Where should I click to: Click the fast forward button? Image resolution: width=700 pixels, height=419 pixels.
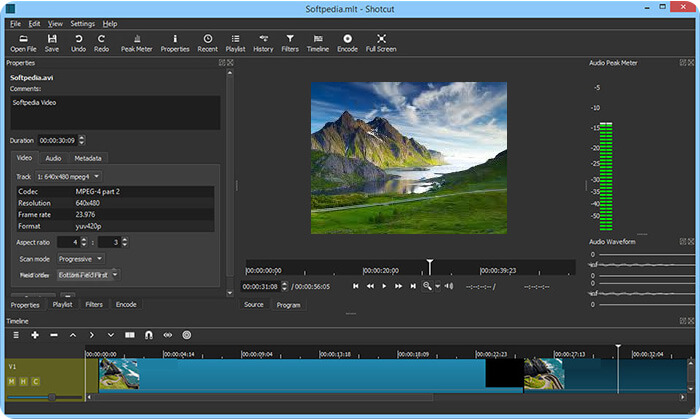pyautogui.click(x=398, y=286)
